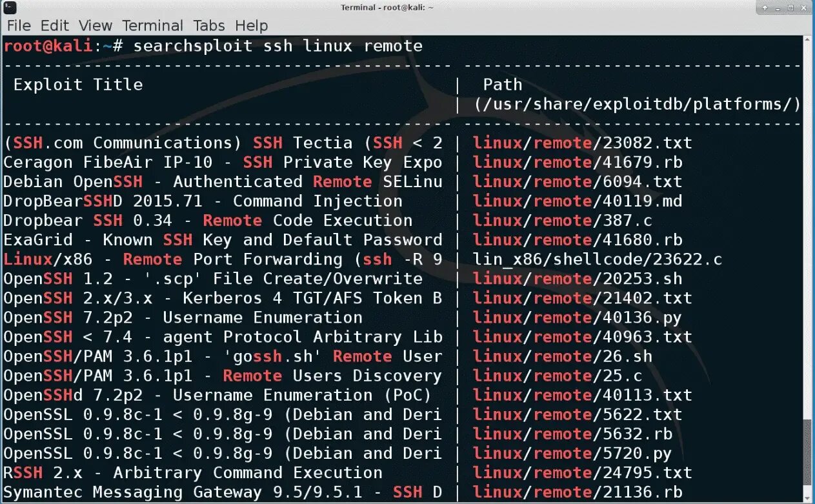Viewport: 815px width, 504px height.
Task: Click path lin_x86/shellcode/23622.c
Action: tap(598, 259)
